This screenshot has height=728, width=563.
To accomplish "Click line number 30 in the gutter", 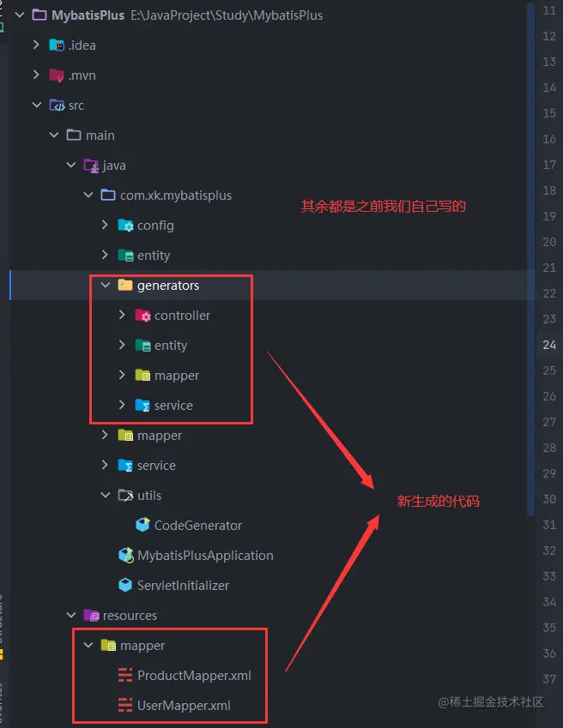I will [x=549, y=499].
